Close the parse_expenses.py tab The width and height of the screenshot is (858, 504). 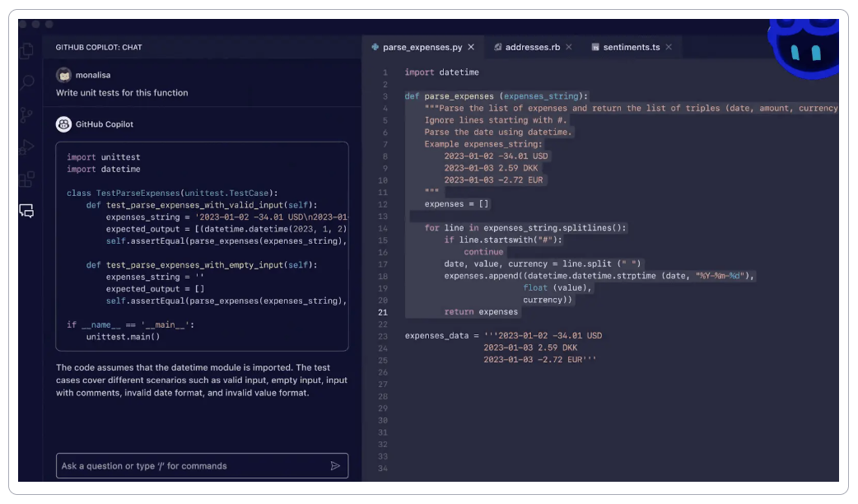click(x=469, y=47)
